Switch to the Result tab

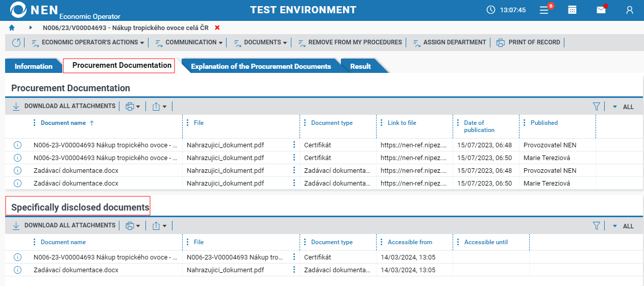360,66
